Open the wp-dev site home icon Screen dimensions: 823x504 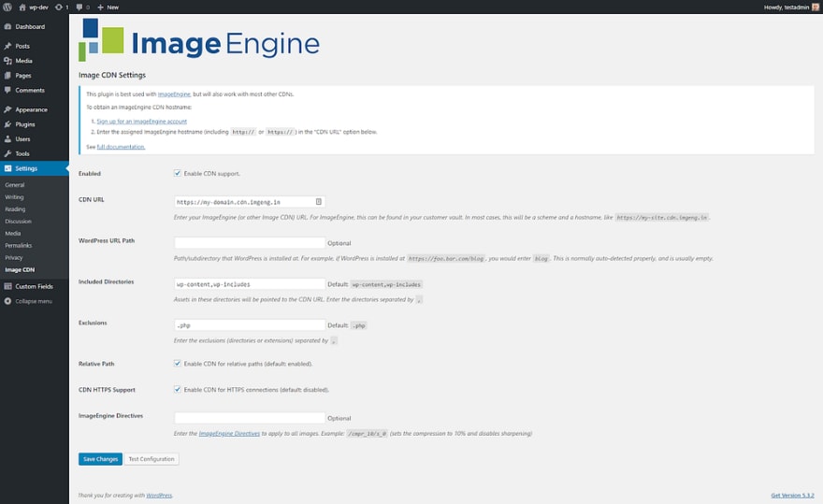22,7
